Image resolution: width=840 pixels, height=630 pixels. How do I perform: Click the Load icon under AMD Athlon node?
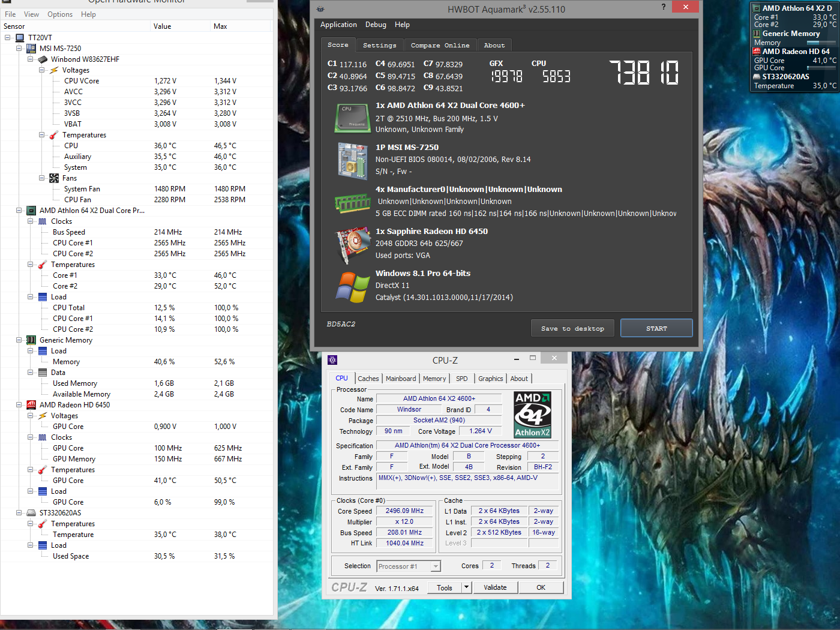click(43, 297)
